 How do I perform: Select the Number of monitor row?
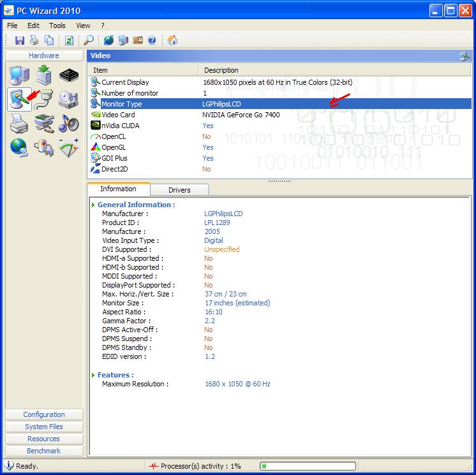tap(280, 93)
